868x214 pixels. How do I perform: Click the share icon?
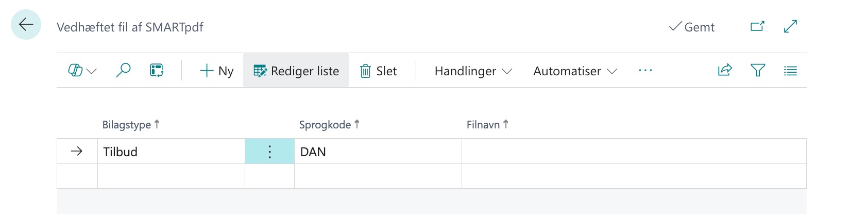click(725, 70)
